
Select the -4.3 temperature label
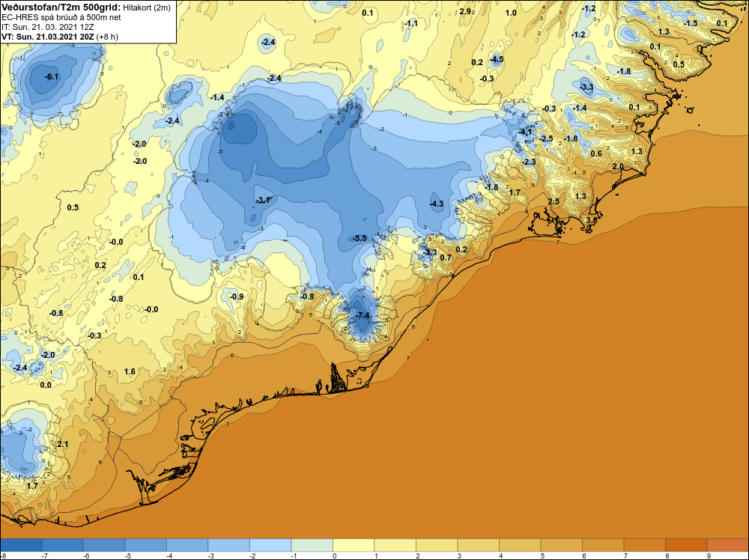(436, 204)
